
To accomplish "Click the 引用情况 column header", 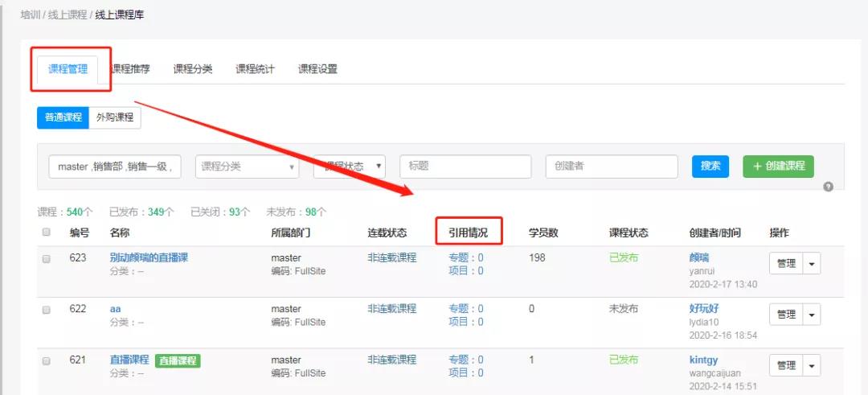I will click(469, 232).
